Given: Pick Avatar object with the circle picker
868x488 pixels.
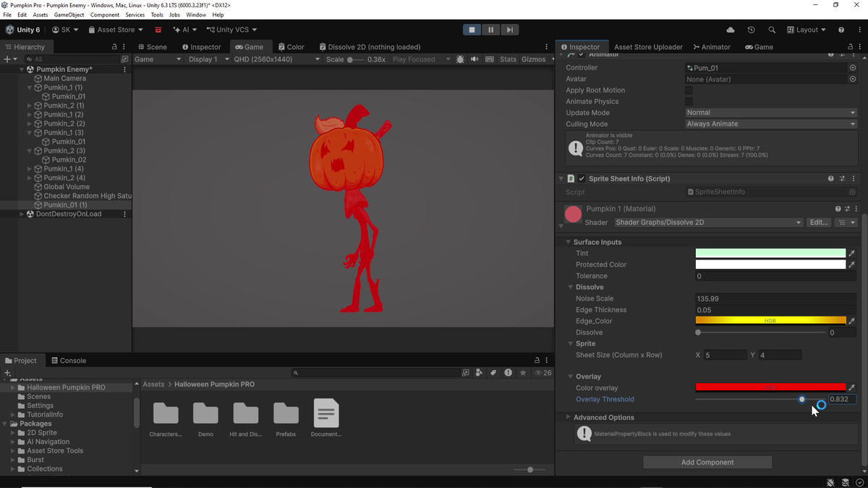Looking at the screenshot, I should tap(852, 79).
